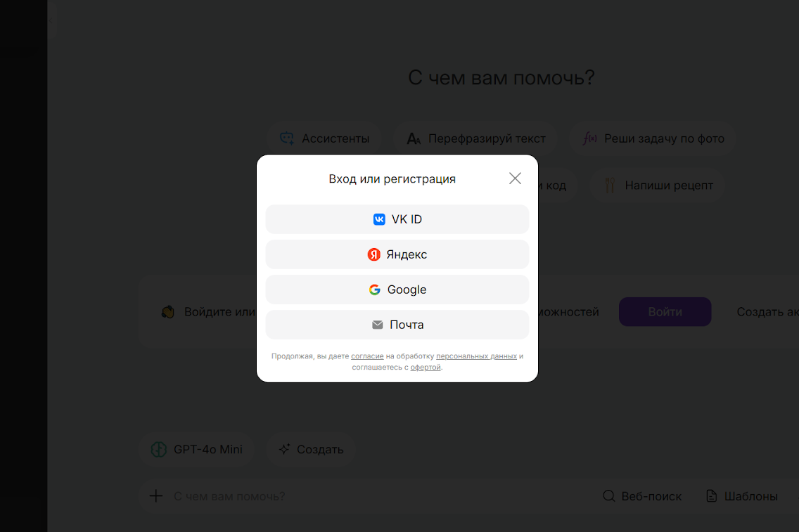Viewport: 799px width, 532px height.
Task: Close the login or registration dialog
Action: coord(515,179)
